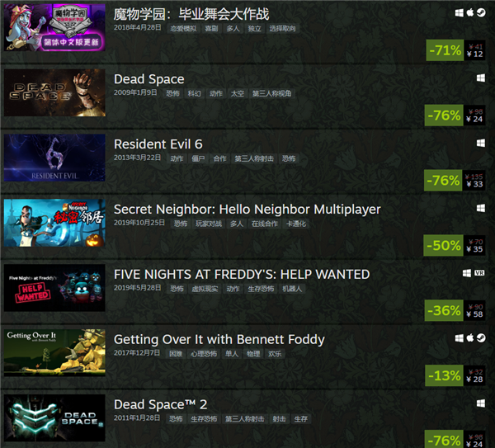
Task: Click the SteamOS icon on Getting Over It
Action: click(481, 337)
